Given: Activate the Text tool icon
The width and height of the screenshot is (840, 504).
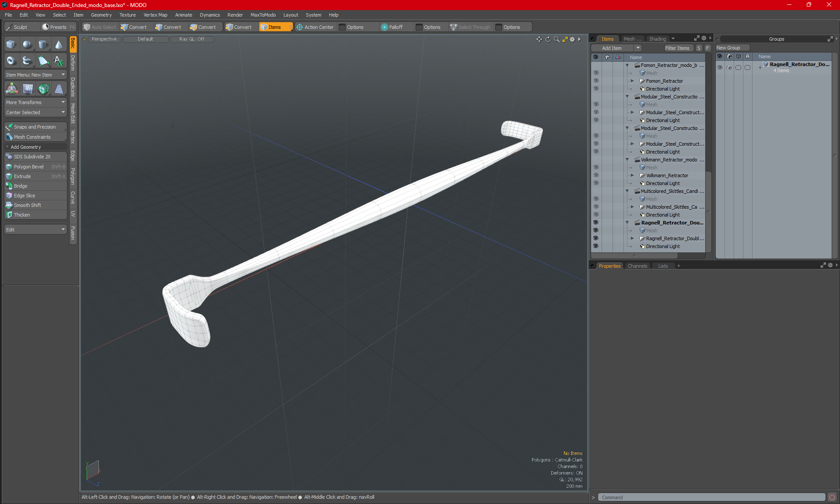Looking at the screenshot, I should pos(59,61).
